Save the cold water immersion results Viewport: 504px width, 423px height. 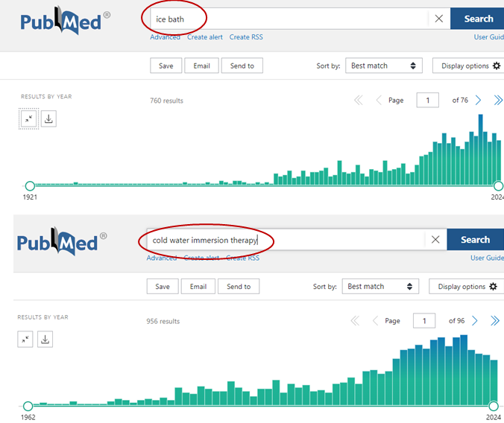163,286
